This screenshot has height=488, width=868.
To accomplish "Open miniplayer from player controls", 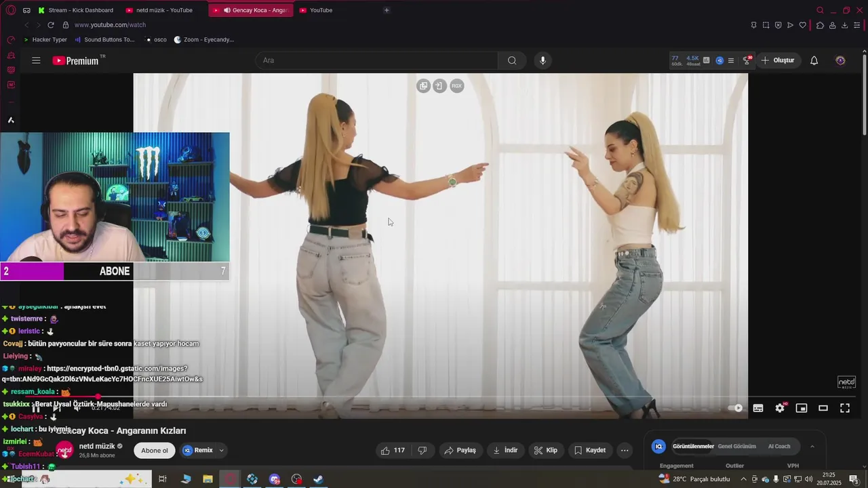I will pos(802,408).
